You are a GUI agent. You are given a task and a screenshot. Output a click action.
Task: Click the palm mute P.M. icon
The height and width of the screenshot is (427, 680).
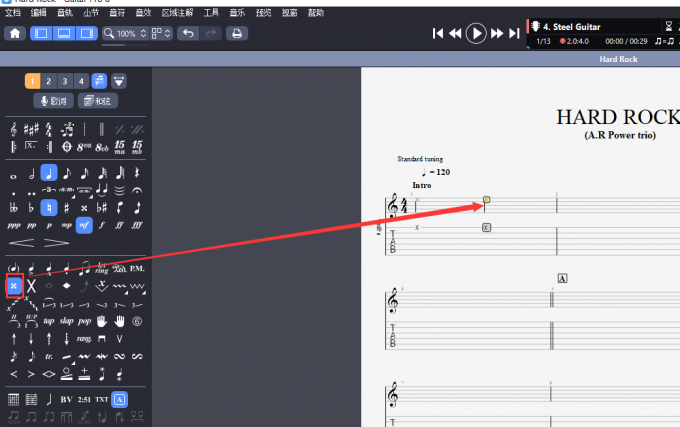pos(137,267)
